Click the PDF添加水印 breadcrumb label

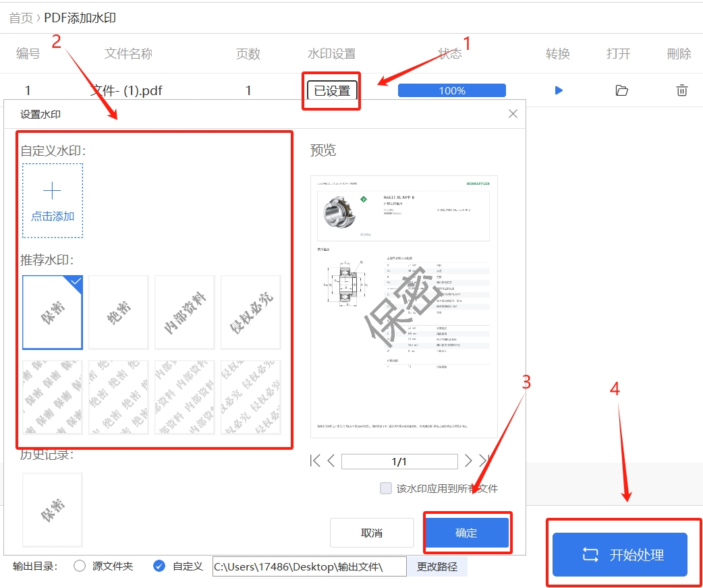pyautogui.click(x=80, y=18)
